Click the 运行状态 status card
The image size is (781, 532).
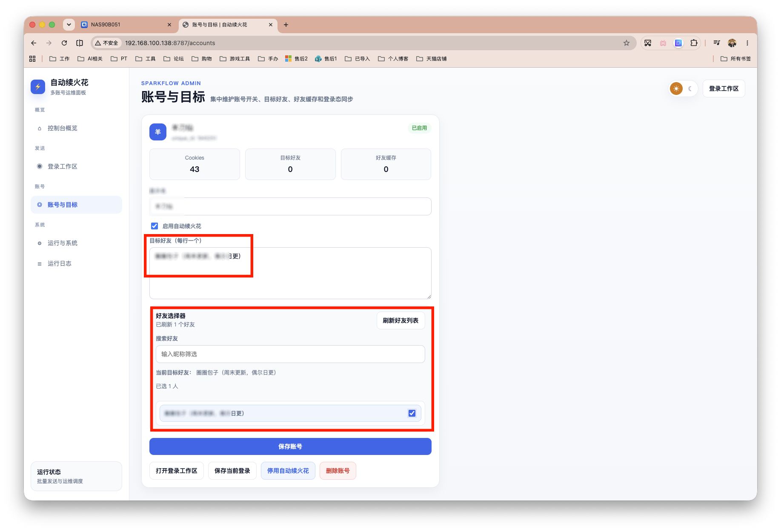point(76,476)
